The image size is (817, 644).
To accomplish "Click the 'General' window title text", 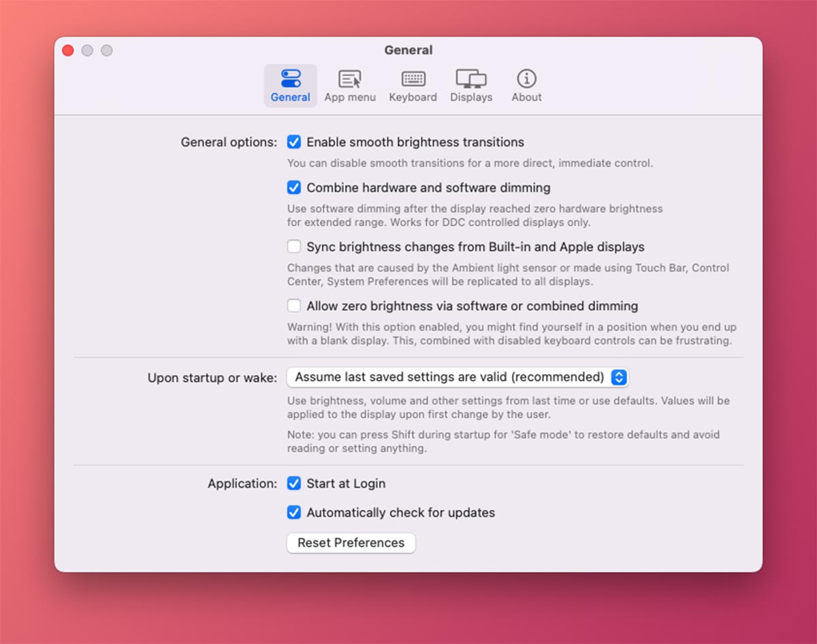I will point(408,50).
